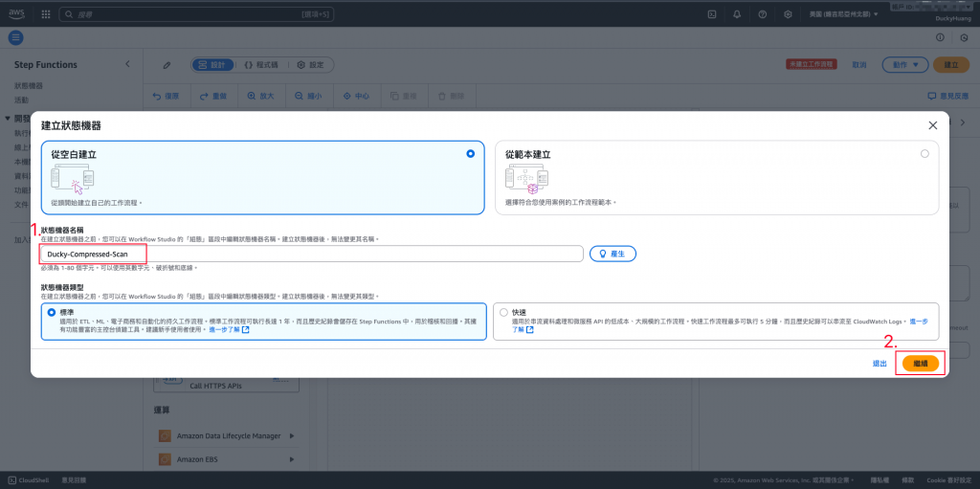
Task: Expand the right panel chevron arrow
Action: click(963, 122)
